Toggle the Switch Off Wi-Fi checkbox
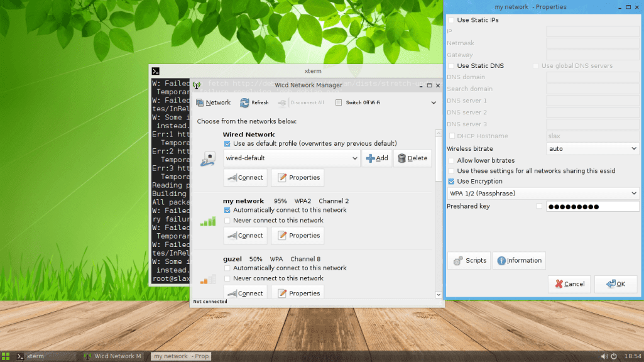 pos(339,102)
